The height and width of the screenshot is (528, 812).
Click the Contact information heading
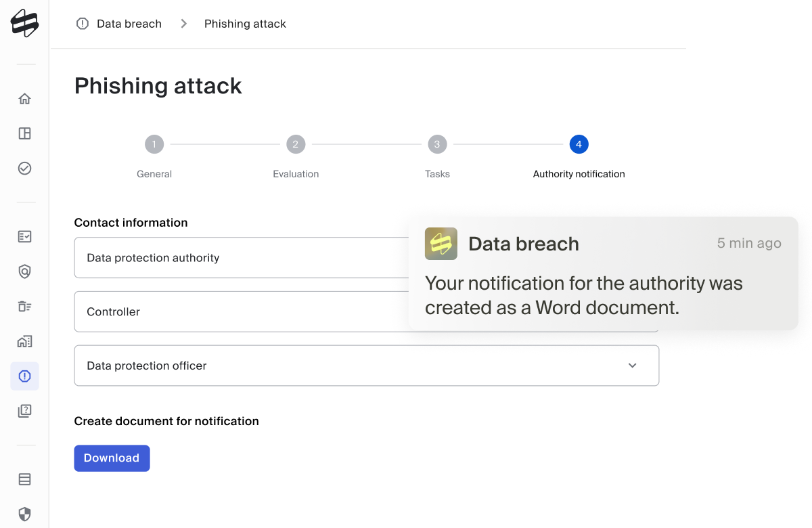131,223
